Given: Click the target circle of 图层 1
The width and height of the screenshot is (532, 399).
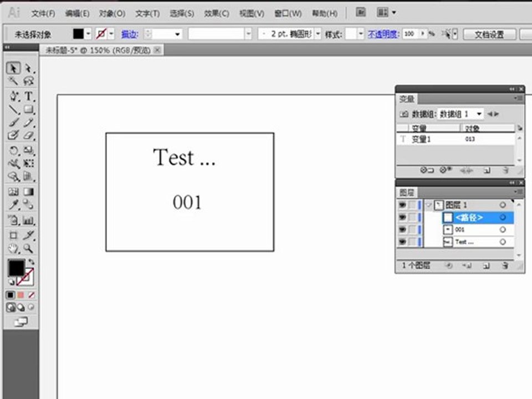Looking at the screenshot, I should (503, 205).
